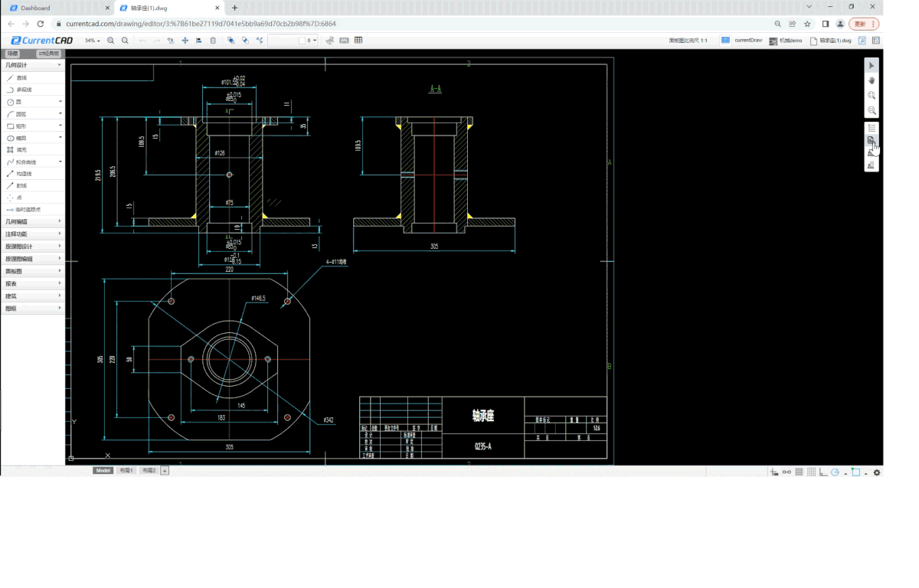Toggle the grid display in status bar
This screenshot has height=588, width=919.
[799, 472]
